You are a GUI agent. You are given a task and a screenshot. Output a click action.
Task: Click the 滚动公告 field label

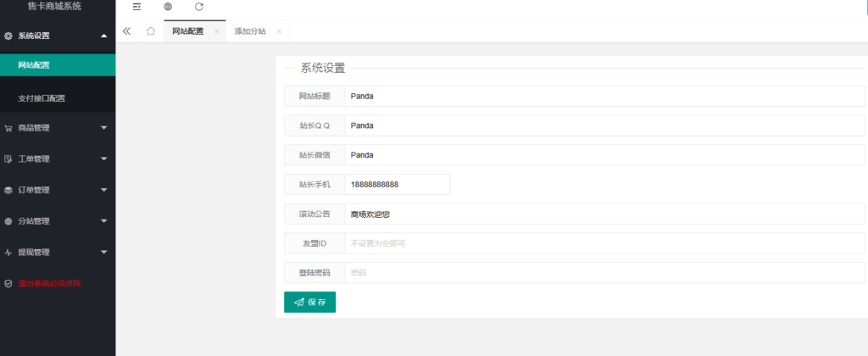(x=314, y=214)
